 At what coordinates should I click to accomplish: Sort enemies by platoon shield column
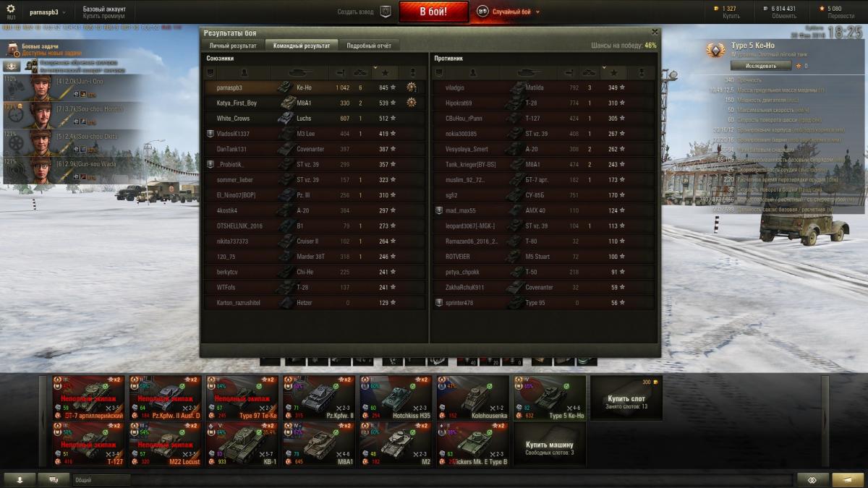[x=440, y=73]
